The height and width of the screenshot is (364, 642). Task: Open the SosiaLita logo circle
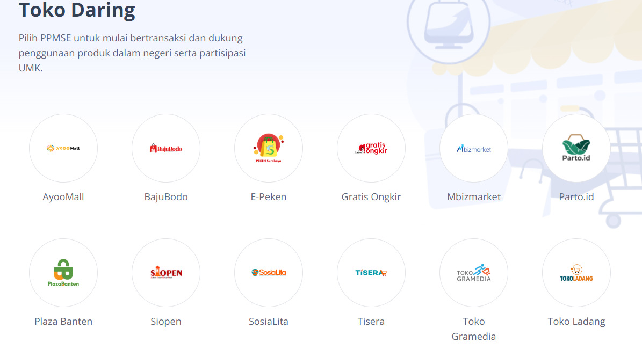pyautogui.click(x=269, y=273)
